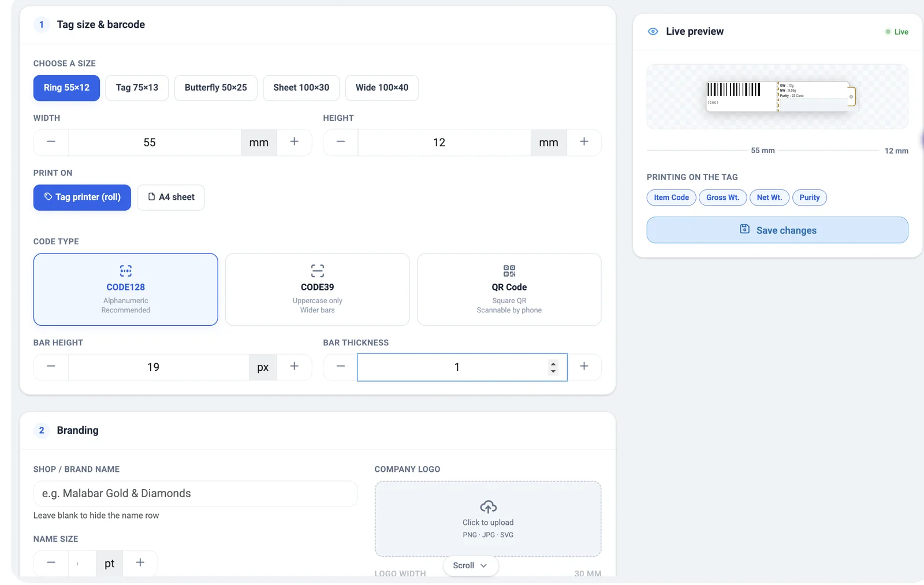Choose Tag printer (roll) print option
Viewport: 924px width, 585px height.
[82, 198]
